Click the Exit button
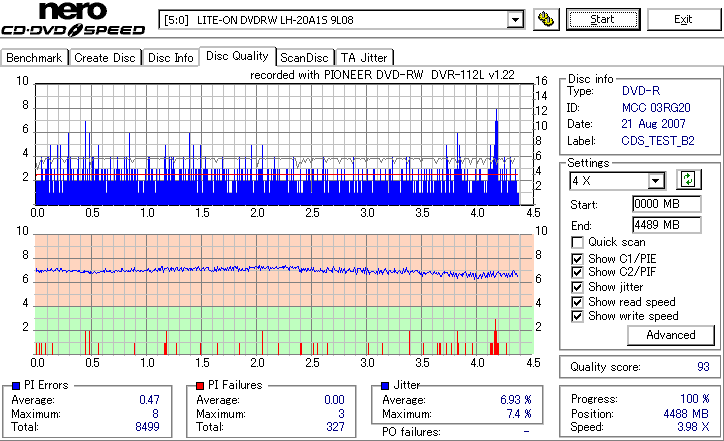The width and height of the screenshot is (724, 441). point(683,19)
